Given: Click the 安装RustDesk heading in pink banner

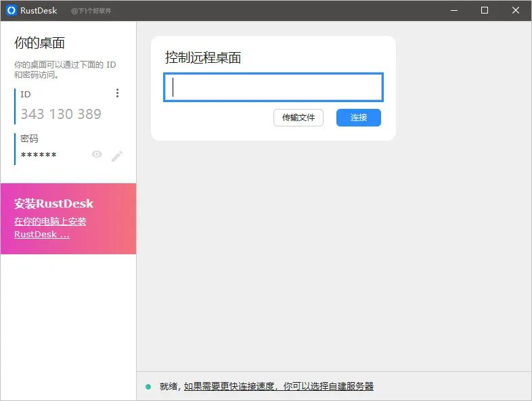Looking at the screenshot, I should pos(53,204).
